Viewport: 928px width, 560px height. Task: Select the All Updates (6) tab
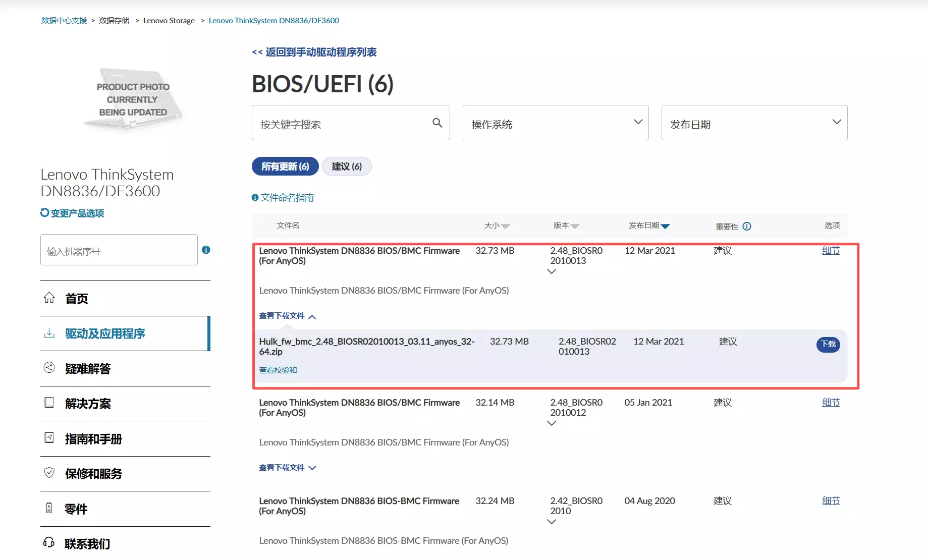[x=285, y=166]
